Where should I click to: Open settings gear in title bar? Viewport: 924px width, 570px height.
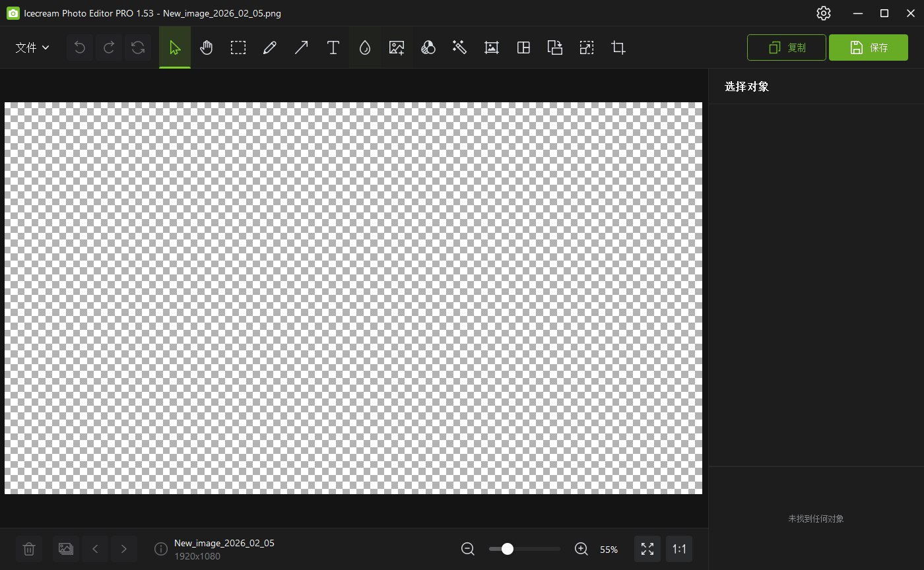823,13
